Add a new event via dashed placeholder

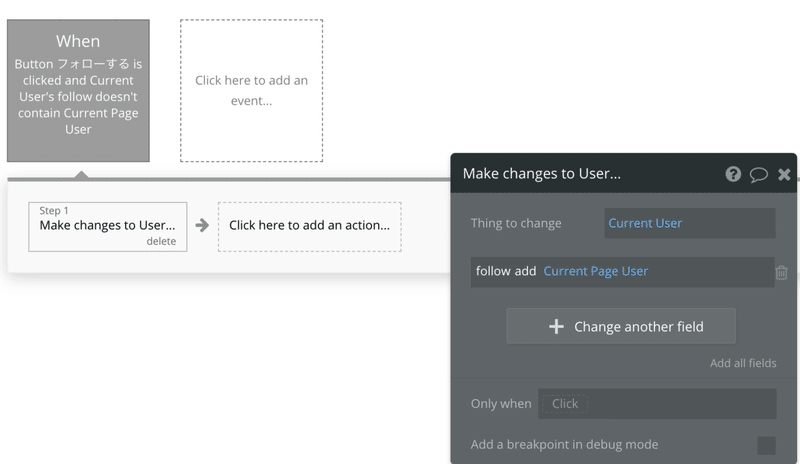tap(252, 91)
